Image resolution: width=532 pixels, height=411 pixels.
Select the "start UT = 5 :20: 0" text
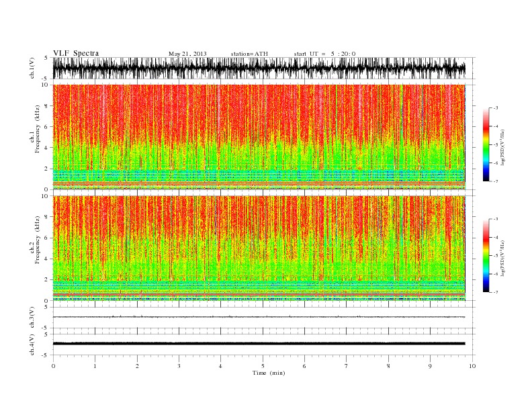coord(324,54)
